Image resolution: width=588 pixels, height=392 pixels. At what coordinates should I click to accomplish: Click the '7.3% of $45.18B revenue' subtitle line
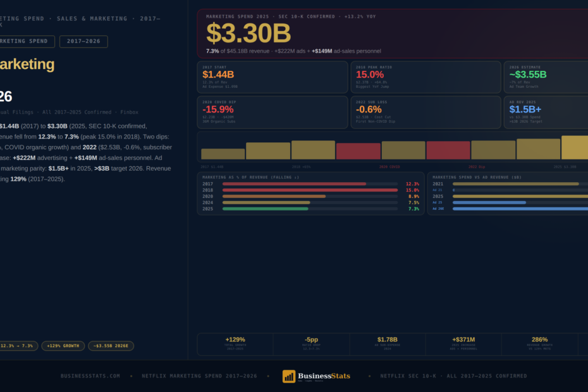[x=293, y=51]
